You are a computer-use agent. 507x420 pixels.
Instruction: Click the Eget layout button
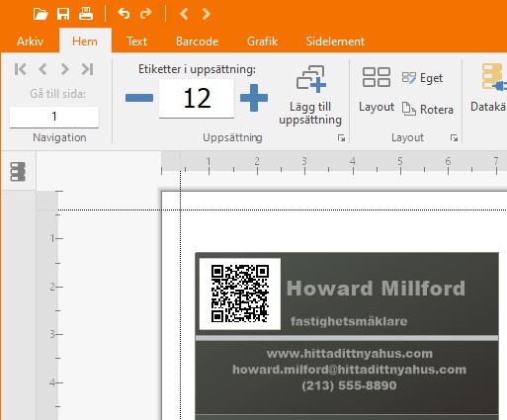(x=422, y=78)
